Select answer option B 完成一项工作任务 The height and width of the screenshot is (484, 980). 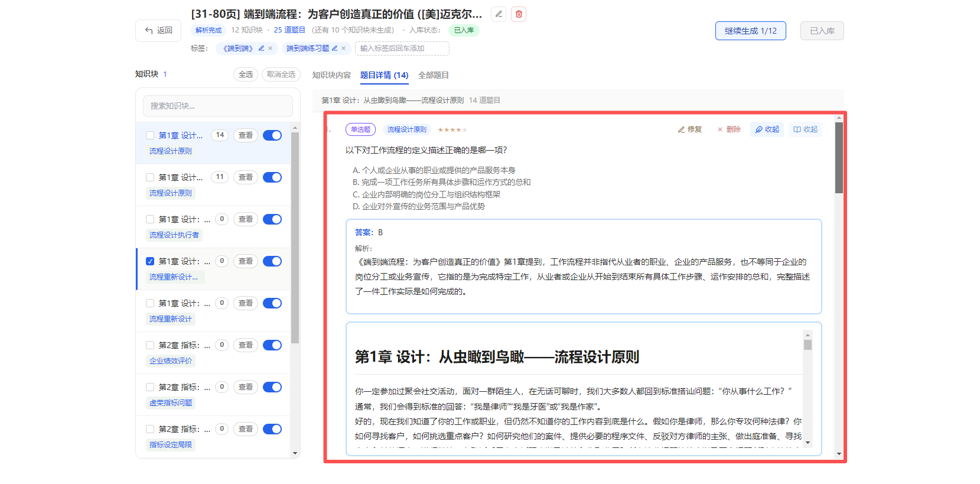click(442, 182)
